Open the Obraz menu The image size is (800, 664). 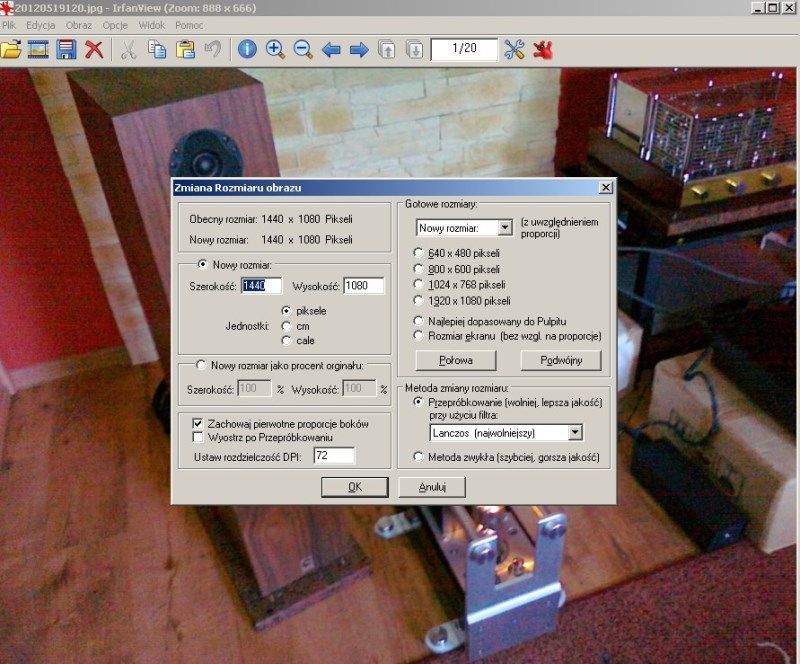pos(79,25)
